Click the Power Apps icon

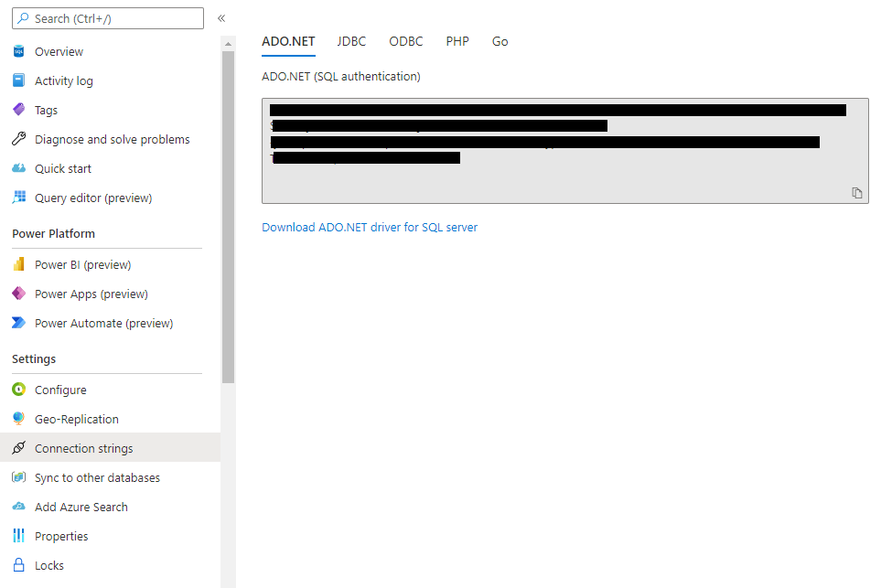point(18,294)
